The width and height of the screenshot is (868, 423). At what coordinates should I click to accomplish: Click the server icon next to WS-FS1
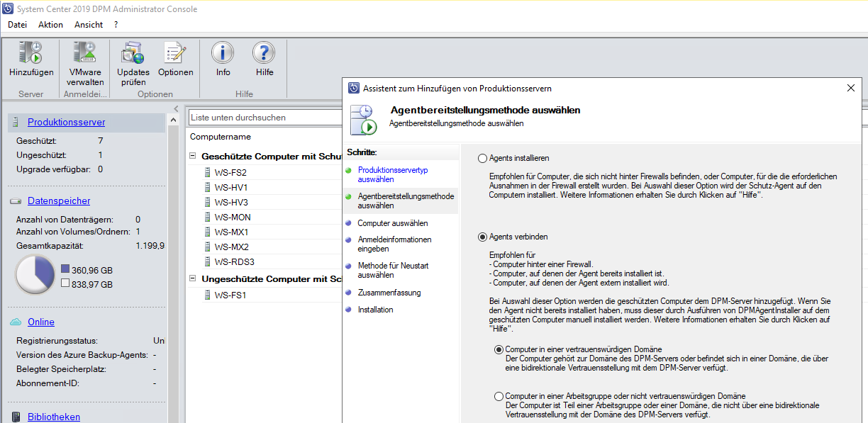208,295
